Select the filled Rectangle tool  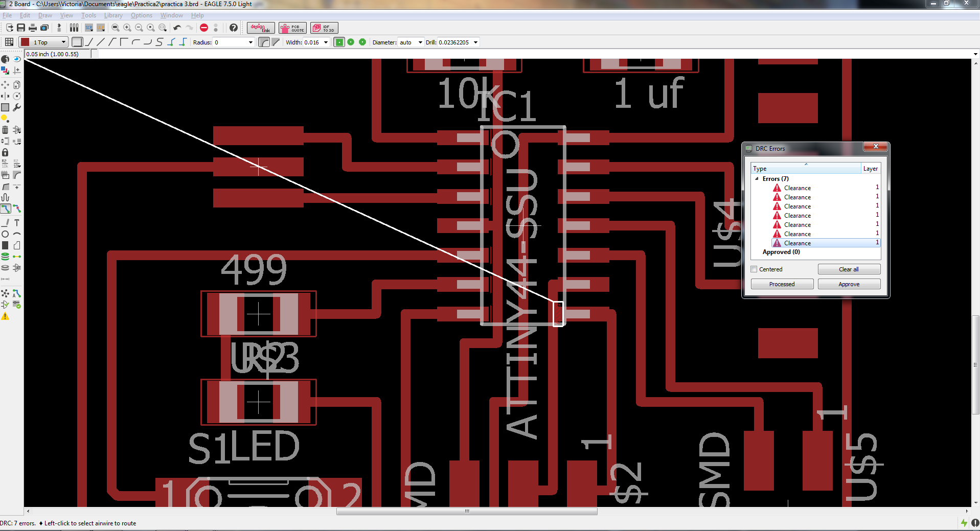point(5,245)
